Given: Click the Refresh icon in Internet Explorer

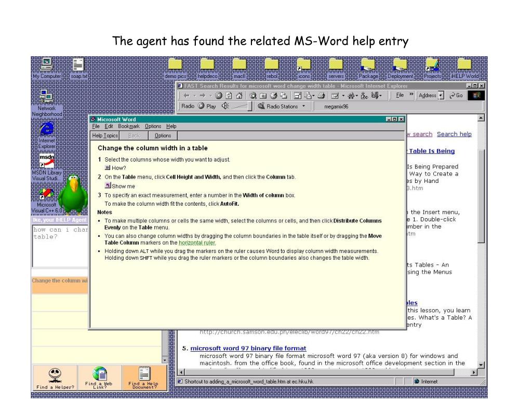Looking at the screenshot, I should point(229,96).
